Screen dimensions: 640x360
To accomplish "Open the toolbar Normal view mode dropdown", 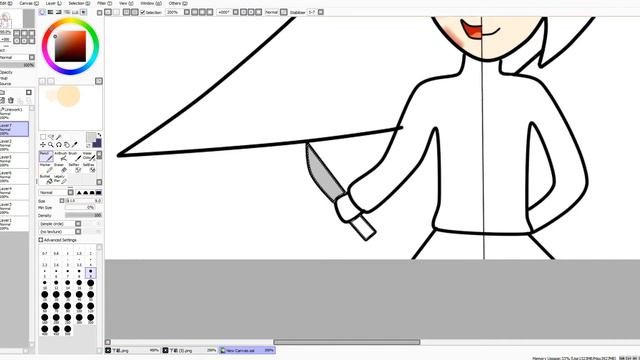I will (x=276, y=12).
